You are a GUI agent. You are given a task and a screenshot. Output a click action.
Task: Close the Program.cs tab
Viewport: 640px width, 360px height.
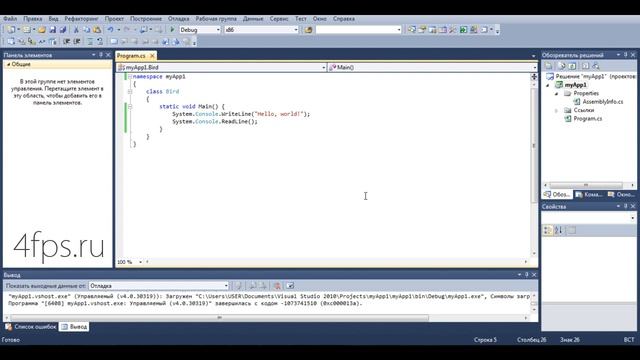click(x=152, y=56)
